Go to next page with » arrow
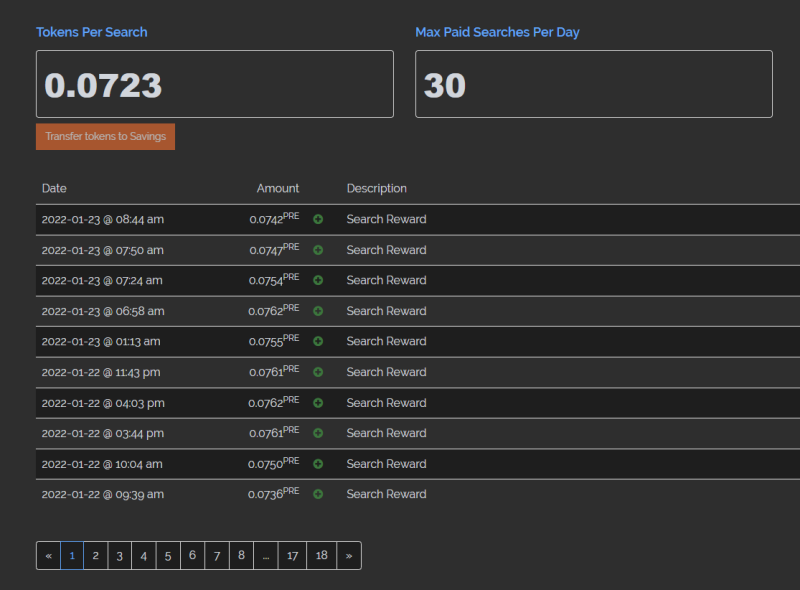This screenshot has height=590, width=800. click(349, 555)
